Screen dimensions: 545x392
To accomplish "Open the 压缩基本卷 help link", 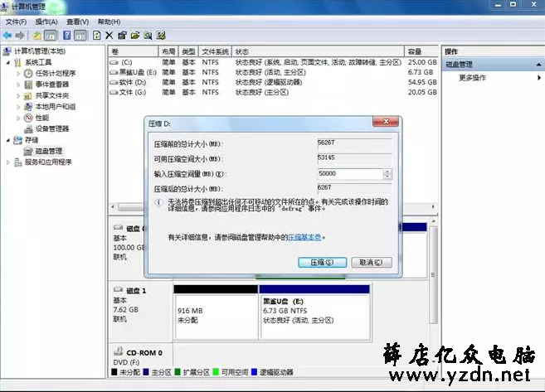I will tap(304, 237).
